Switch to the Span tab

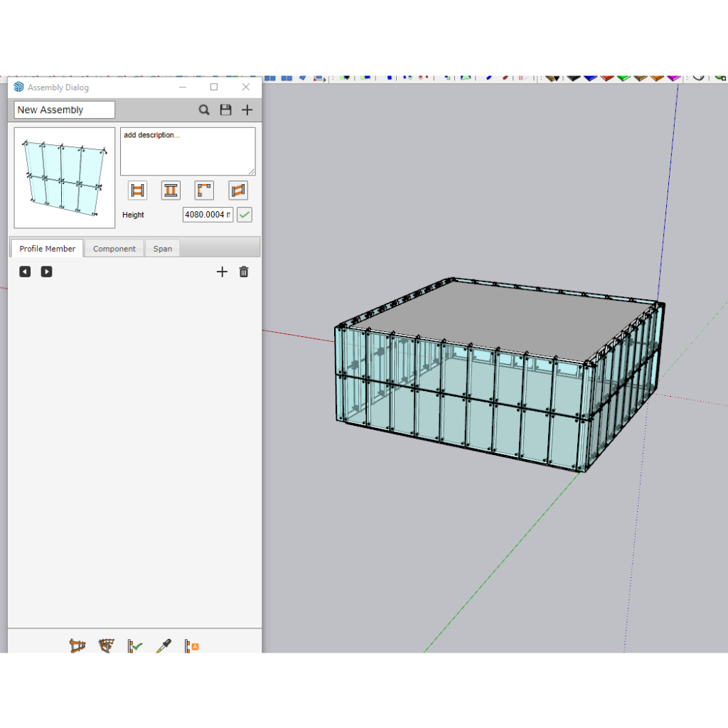163,249
